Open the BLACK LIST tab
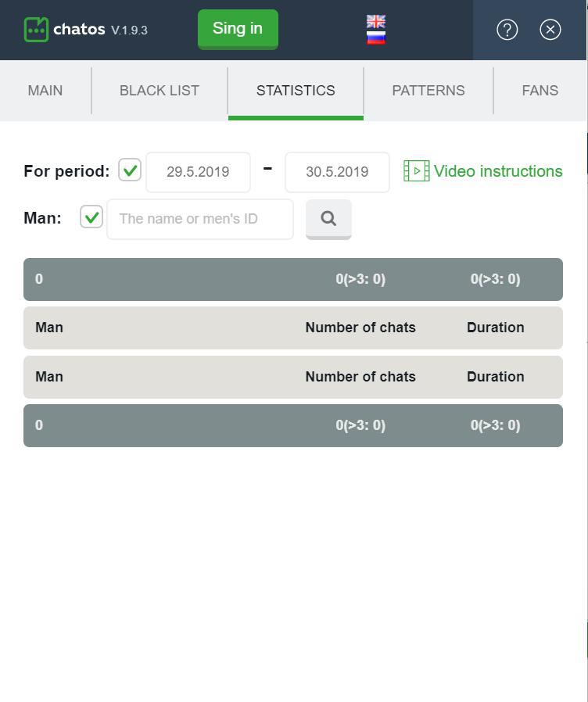This screenshot has height=702, width=588. coord(160,91)
